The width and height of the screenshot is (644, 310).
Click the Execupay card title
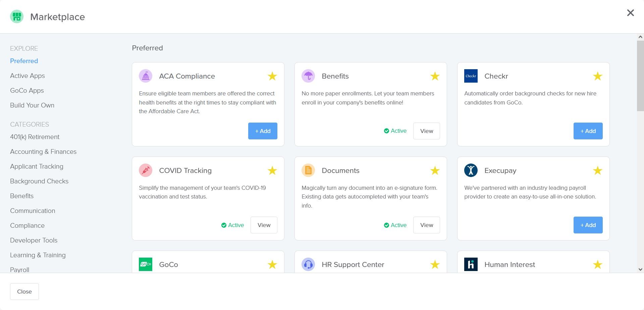500,171
